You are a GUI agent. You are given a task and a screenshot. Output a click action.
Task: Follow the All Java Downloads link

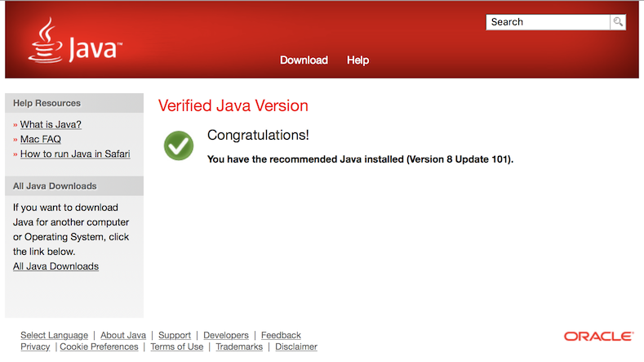point(56,266)
